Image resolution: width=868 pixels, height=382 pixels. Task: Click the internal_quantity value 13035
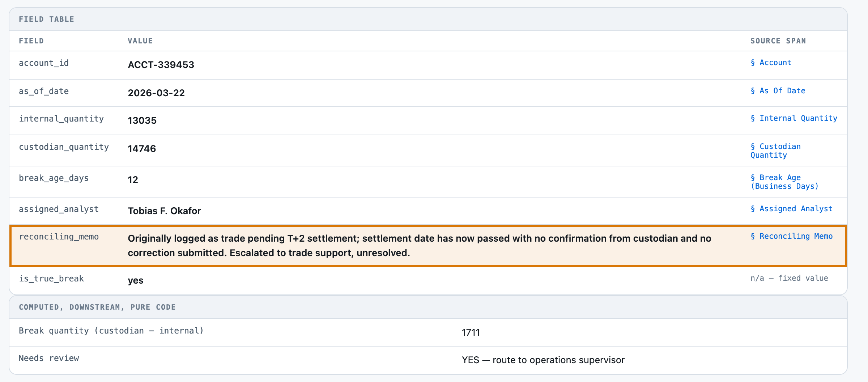(142, 120)
